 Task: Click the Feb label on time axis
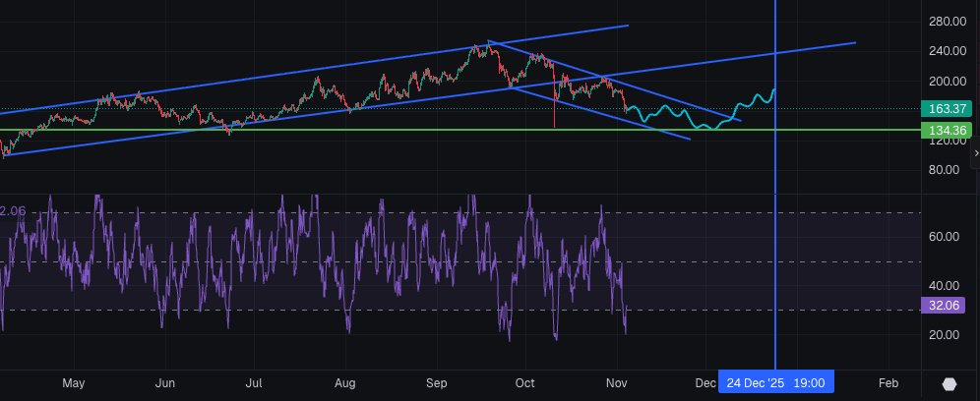(x=888, y=383)
